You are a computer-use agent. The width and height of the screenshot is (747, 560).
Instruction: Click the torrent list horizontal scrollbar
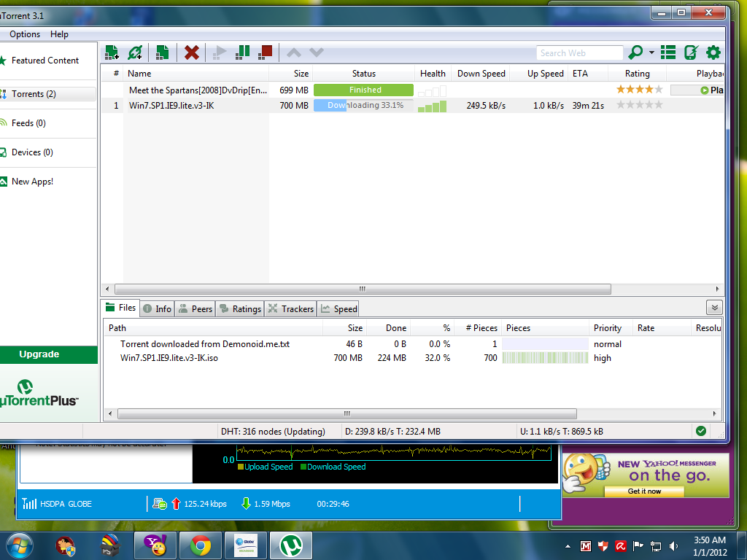point(363,289)
